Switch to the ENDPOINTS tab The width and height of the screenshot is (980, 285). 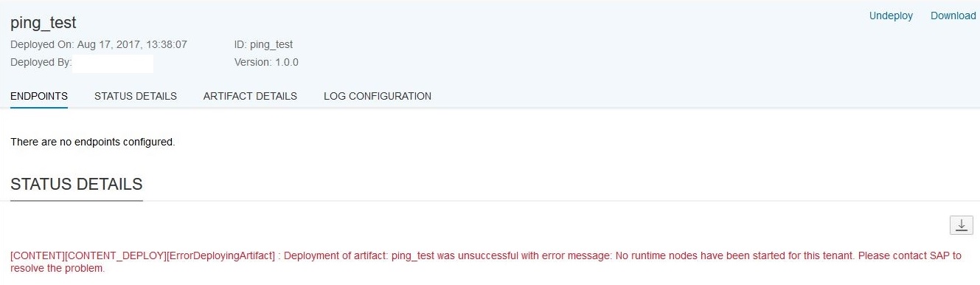tap(39, 96)
